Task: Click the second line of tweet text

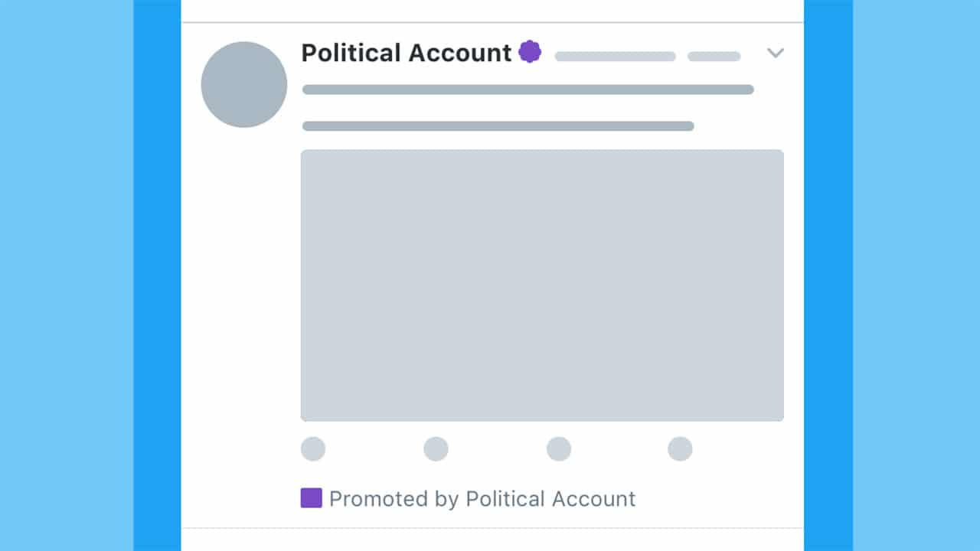Action: pos(498,126)
